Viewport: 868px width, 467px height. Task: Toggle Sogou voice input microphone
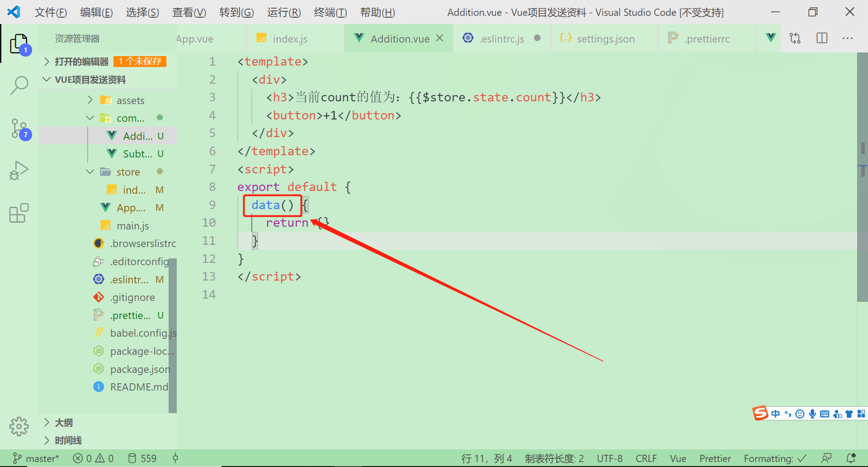(x=812, y=414)
